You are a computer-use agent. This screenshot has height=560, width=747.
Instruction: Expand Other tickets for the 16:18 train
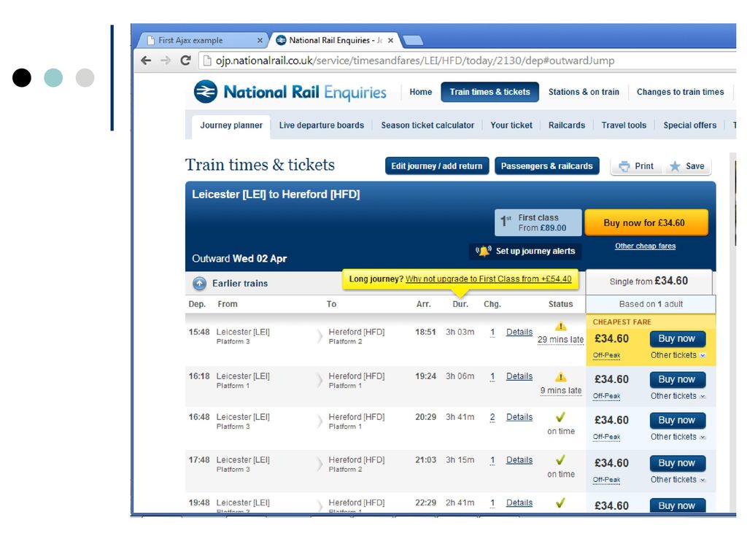pos(678,396)
